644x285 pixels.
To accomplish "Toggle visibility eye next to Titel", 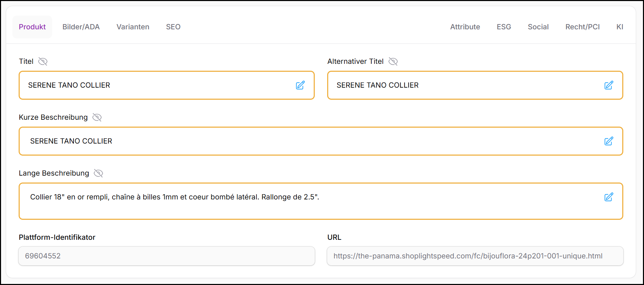I will [43, 61].
